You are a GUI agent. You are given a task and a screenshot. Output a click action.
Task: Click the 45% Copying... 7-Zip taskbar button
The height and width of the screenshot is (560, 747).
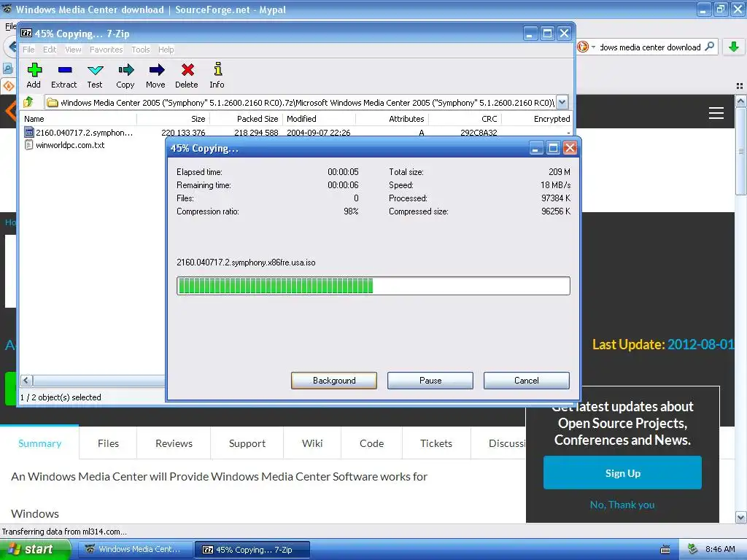[x=252, y=550]
